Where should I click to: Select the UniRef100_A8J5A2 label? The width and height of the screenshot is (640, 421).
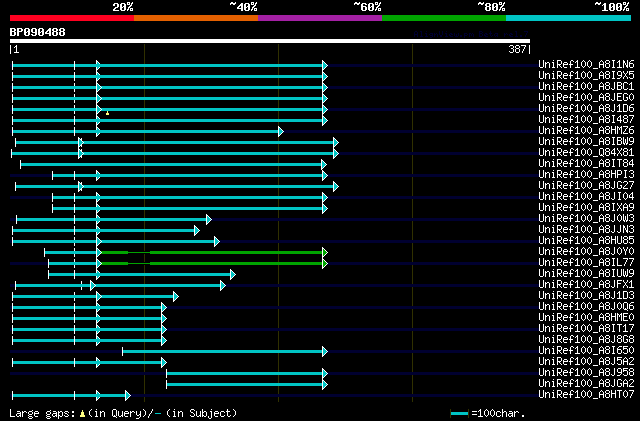(x=586, y=362)
